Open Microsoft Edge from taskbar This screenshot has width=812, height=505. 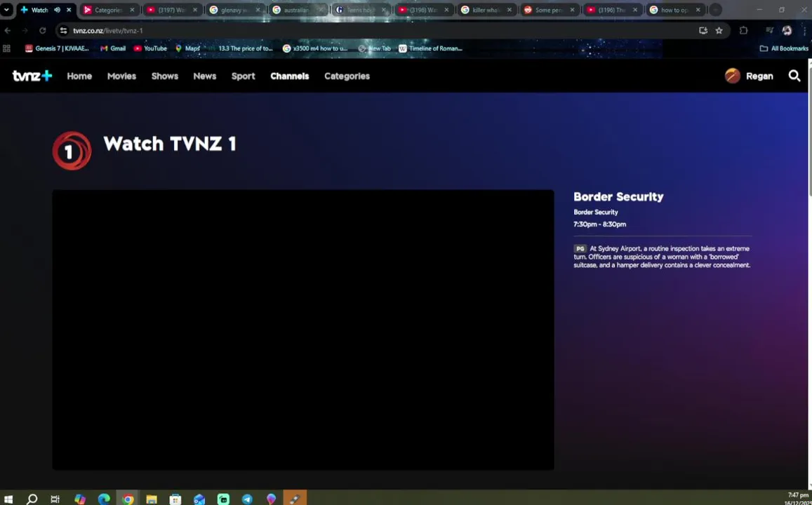coord(104,499)
